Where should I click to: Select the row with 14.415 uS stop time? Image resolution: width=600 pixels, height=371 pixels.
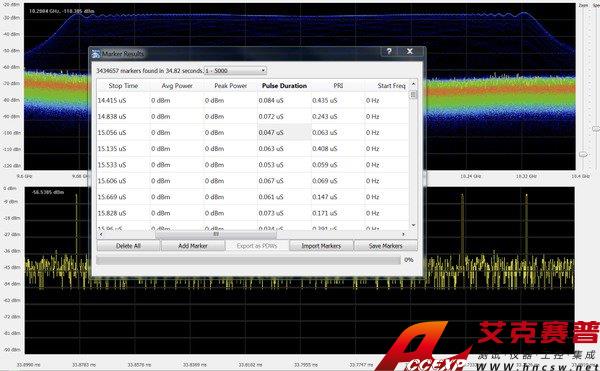point(253,101)
